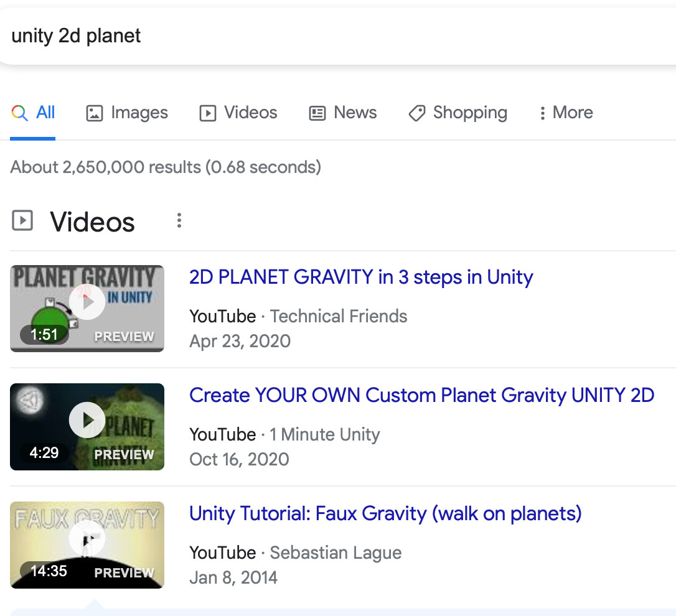
Task: Play the Custom Planet Gravity video preview
Action: coord(87,420)
